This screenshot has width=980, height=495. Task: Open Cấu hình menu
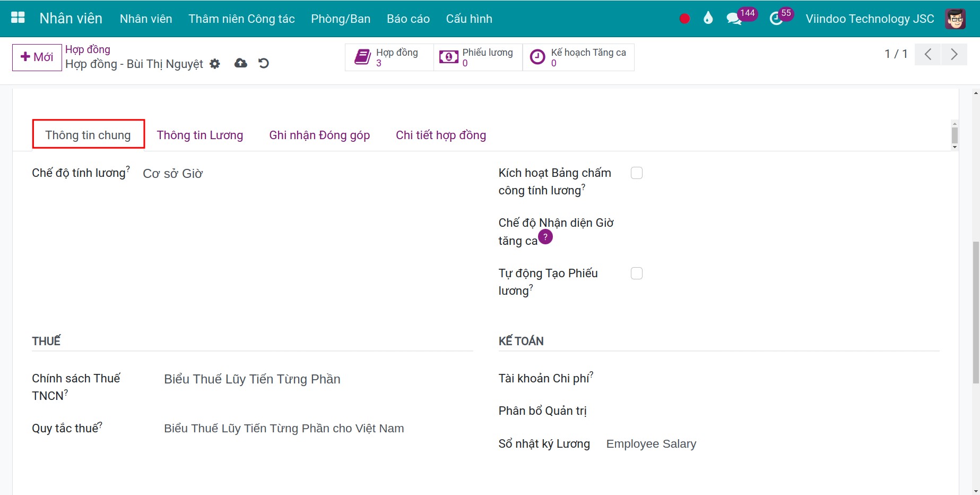pyautogui.click(x=469, y=19)
